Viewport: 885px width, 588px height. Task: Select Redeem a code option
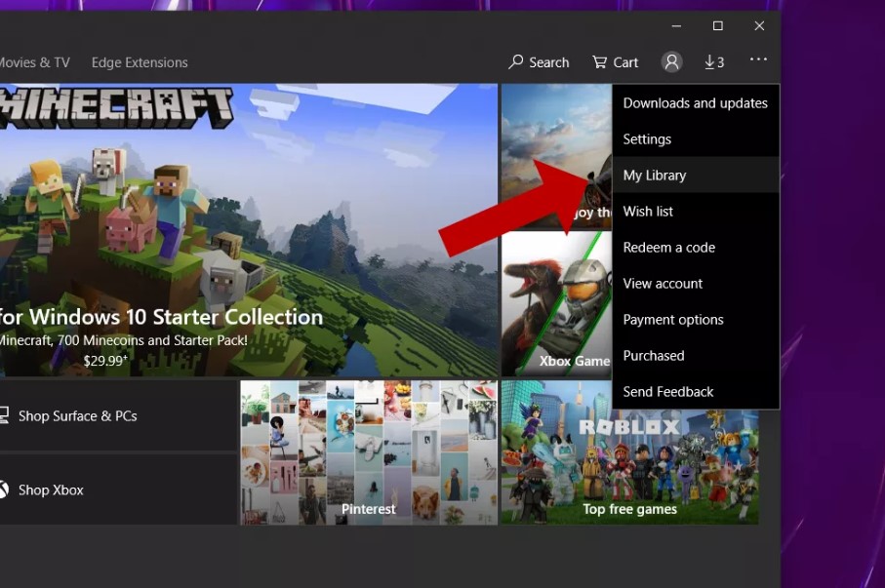[696, 247]
